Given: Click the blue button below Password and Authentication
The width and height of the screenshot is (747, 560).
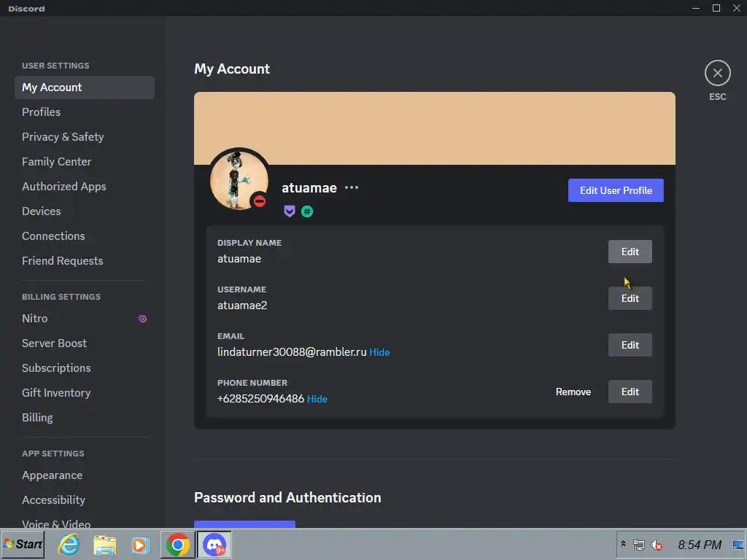Looking at the screenshot, I should click(244, 525).
